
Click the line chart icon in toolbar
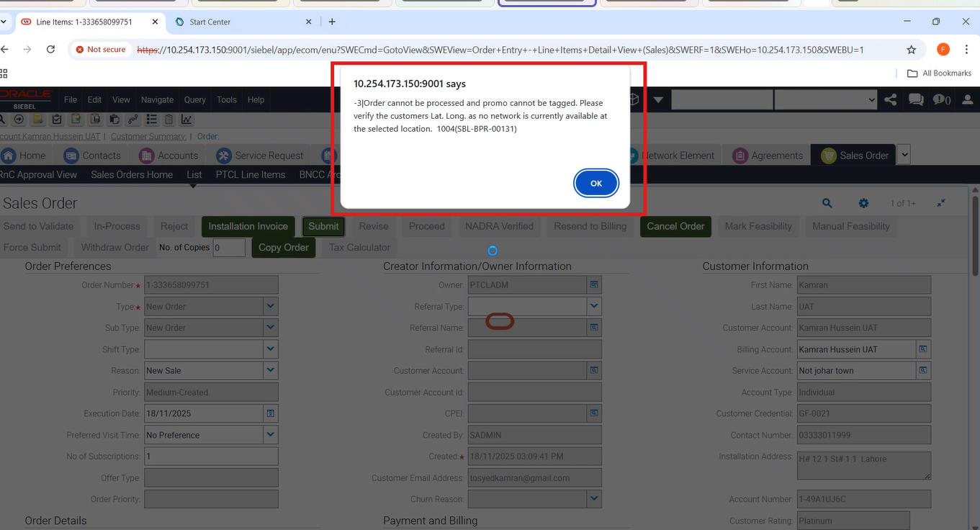186,120
